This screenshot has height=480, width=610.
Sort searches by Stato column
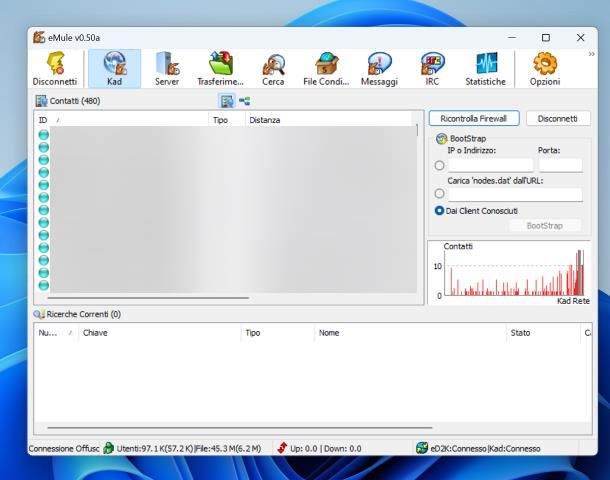543,333
